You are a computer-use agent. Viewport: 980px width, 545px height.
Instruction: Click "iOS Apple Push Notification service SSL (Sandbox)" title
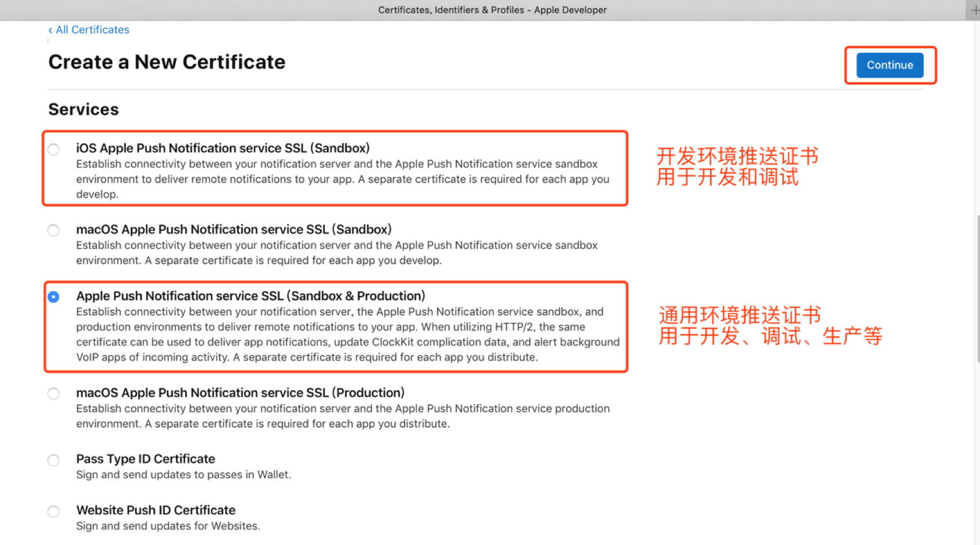[x=223, y=148]
